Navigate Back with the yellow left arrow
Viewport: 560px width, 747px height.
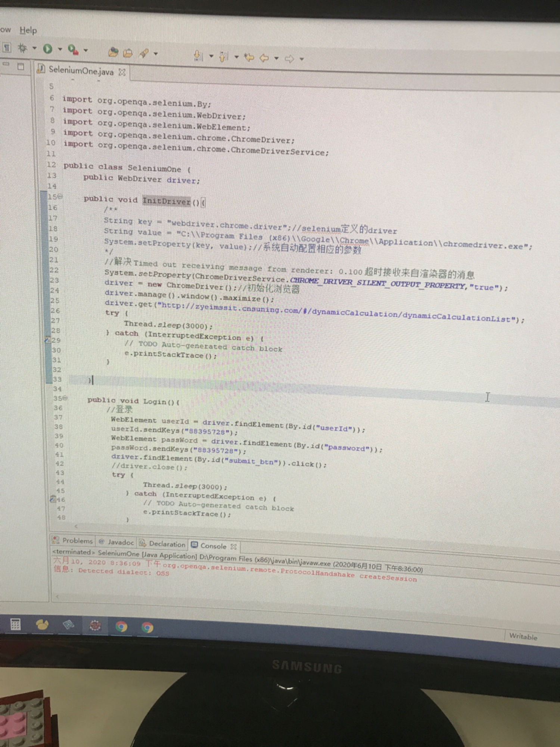[x=264, y=58]
